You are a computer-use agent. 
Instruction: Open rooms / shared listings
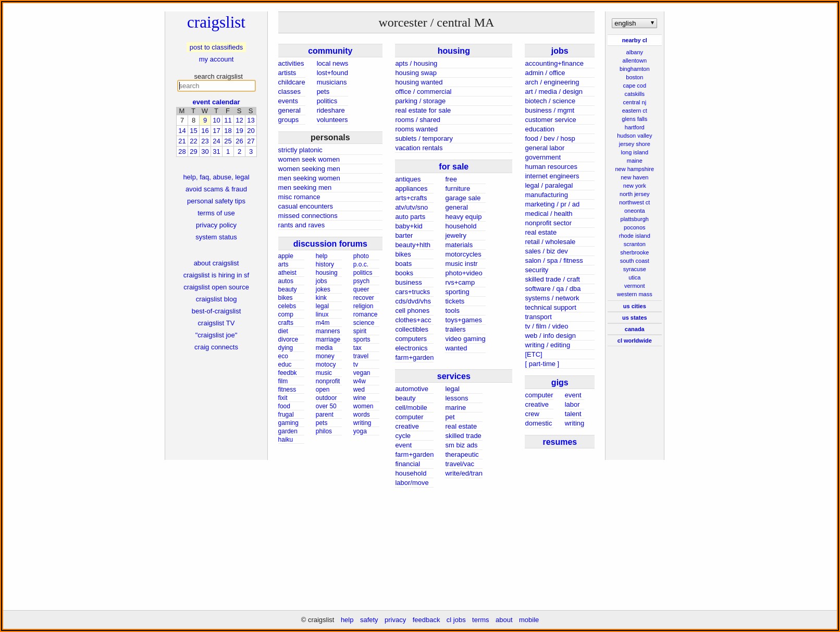tap(417, 119)
